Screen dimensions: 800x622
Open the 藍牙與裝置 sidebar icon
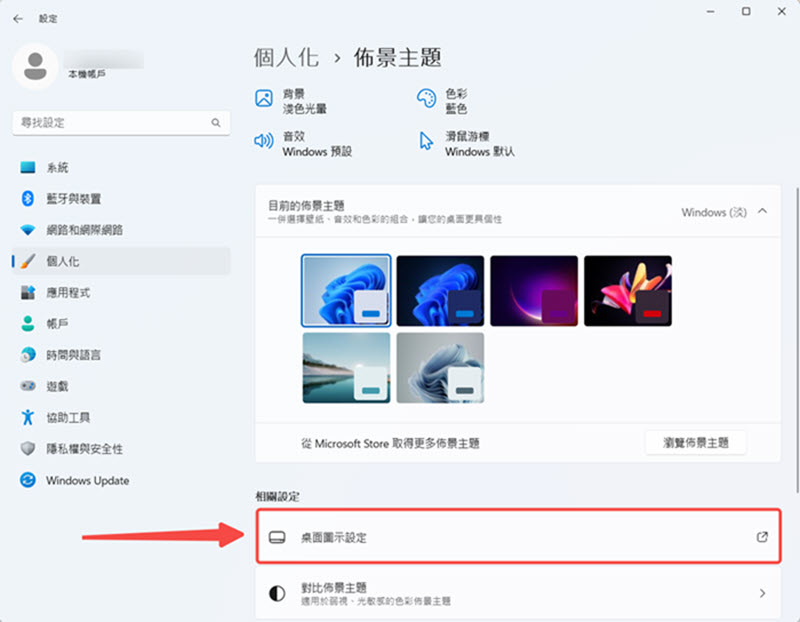click(x=29, y=199)
